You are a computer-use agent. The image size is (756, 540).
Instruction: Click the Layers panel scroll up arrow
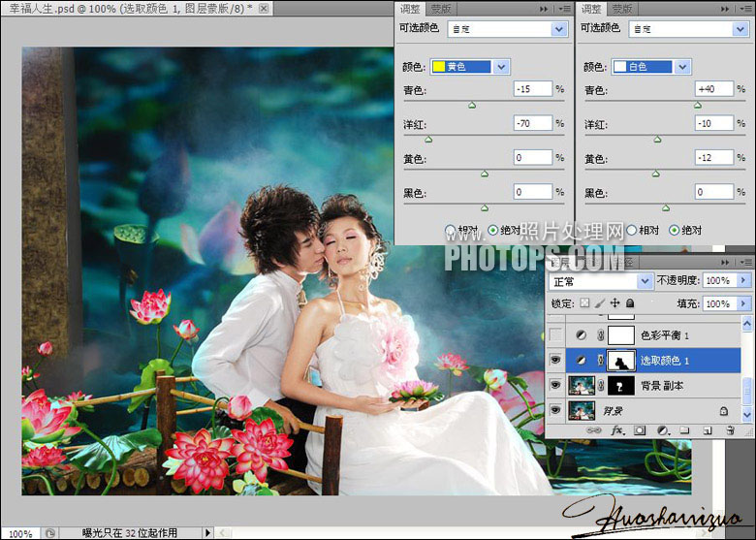click(x=747, y=324)
